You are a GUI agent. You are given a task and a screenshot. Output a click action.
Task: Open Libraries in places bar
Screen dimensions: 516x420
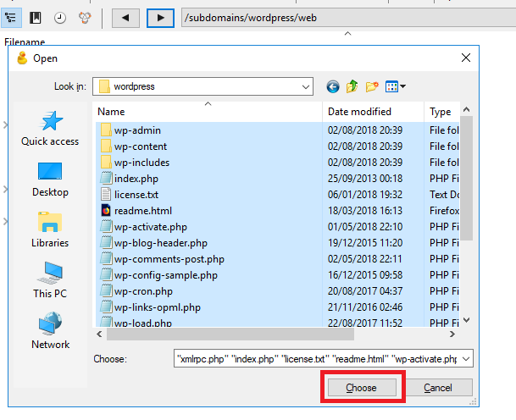(50, 229)
